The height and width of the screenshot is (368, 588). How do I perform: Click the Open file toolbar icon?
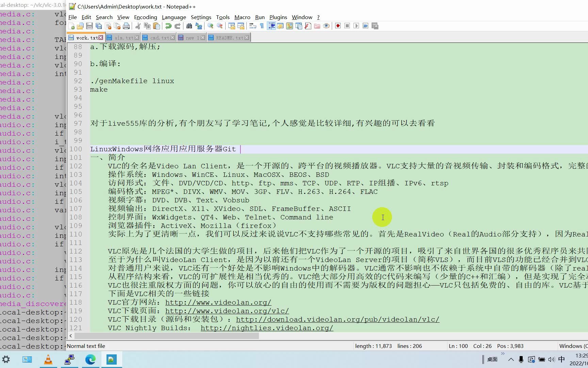click(80, 26)
